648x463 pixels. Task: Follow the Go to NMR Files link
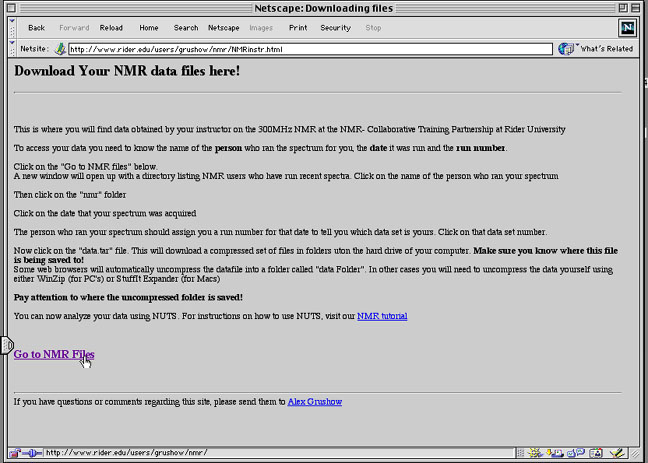coord(54,354)
